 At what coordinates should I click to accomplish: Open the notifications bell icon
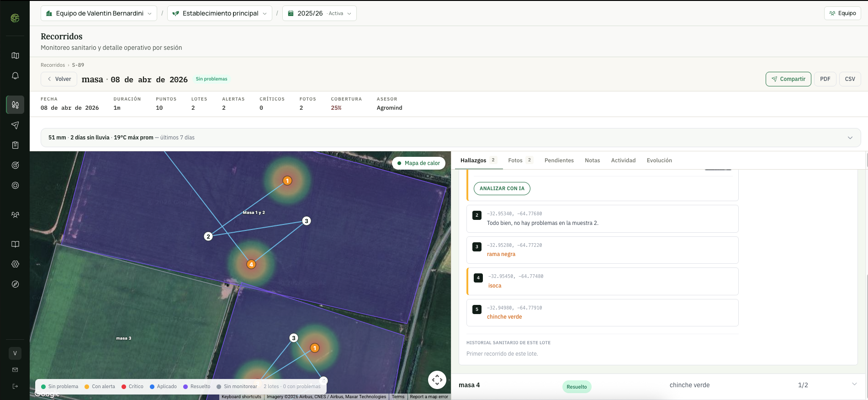click(15, 76)
